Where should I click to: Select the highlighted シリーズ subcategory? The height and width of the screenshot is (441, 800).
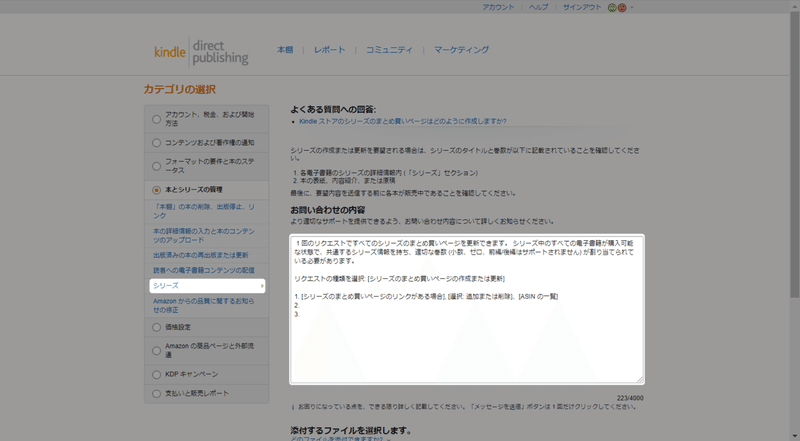207,286
